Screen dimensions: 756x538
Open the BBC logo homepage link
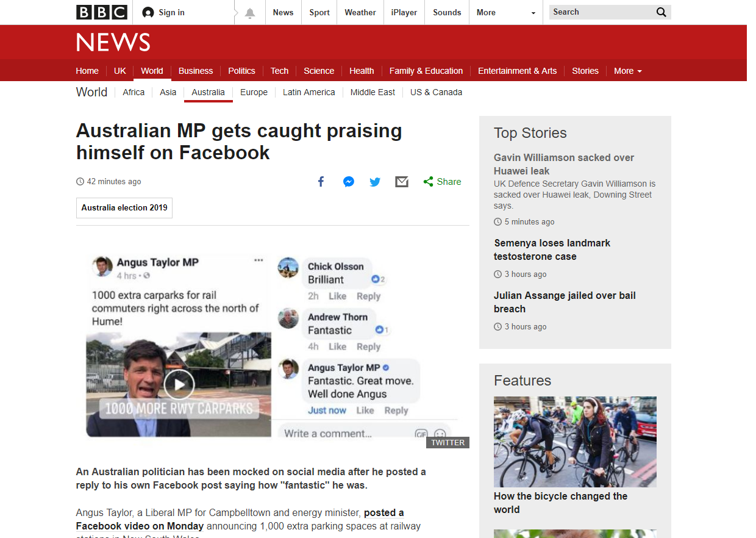[102, 12]
